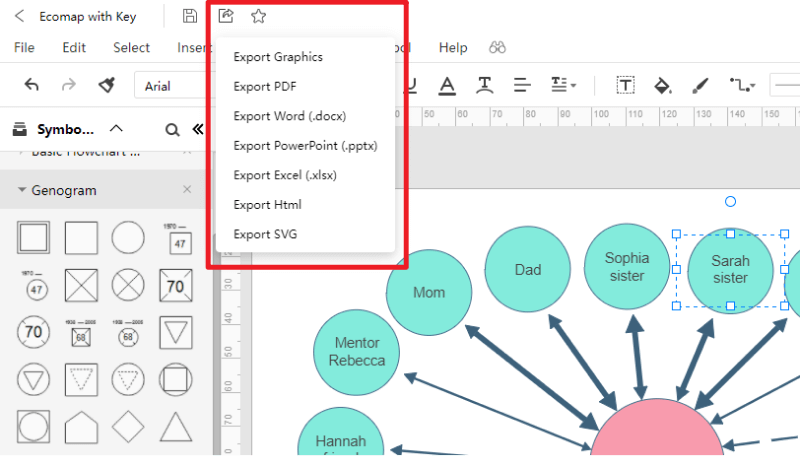Search symbols with magnifier icon
800x456 pixels.
172,130
